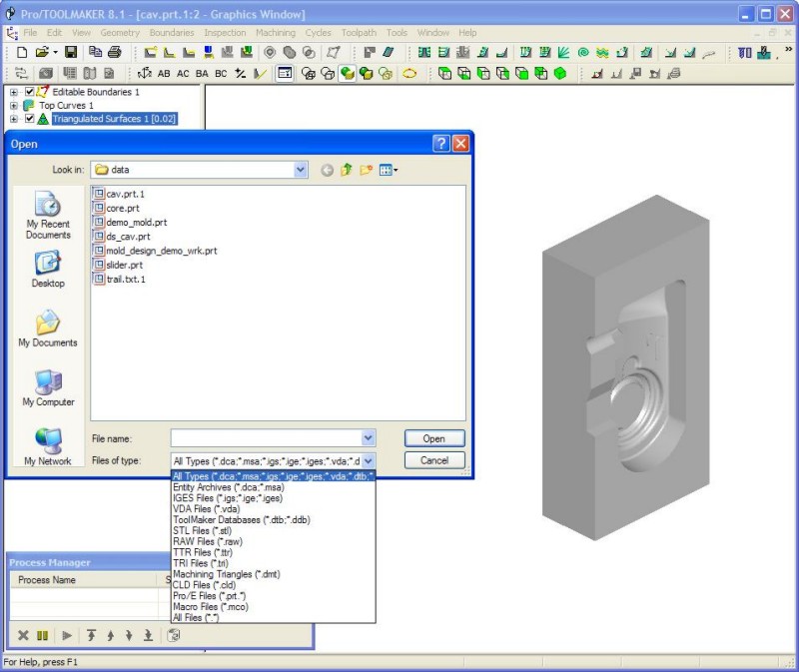The height and width of the screenshot is (672, 799).
Task: Click the refresh icon in Process Manager
Action: 174,635
